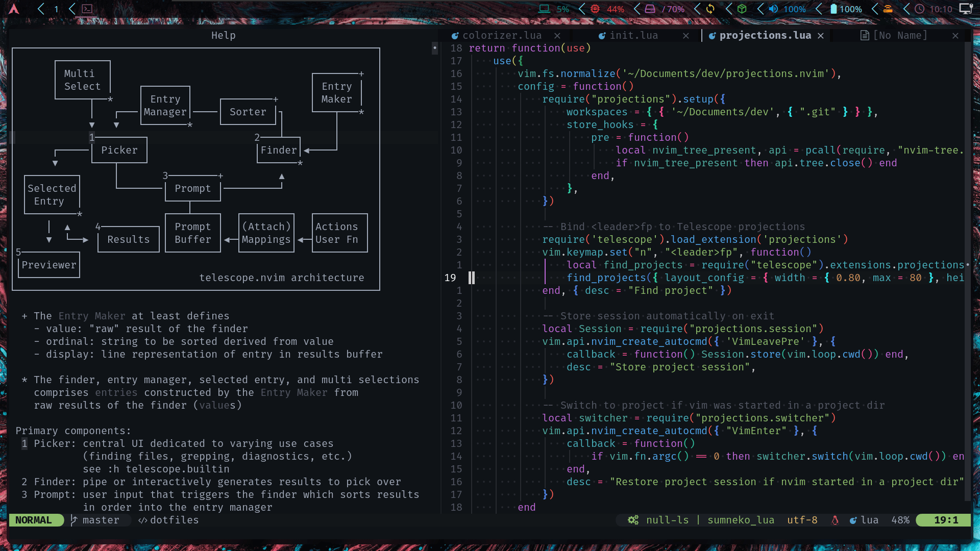The height and width of the screenshot is (551, 980).
Task: Click the Arch logo in top-left corner
Action: point(14,9)
